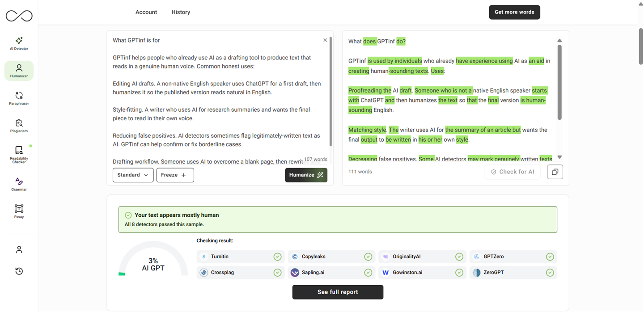This screenshot has height=312, width=644.
Task: Open the Account menu item
Action: click(x=146, y=12)
